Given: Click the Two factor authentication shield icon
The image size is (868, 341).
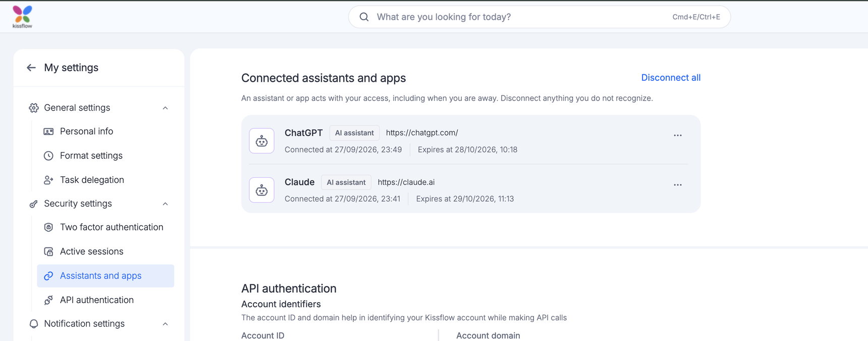Looking at the screenshot, I should 48,227.
